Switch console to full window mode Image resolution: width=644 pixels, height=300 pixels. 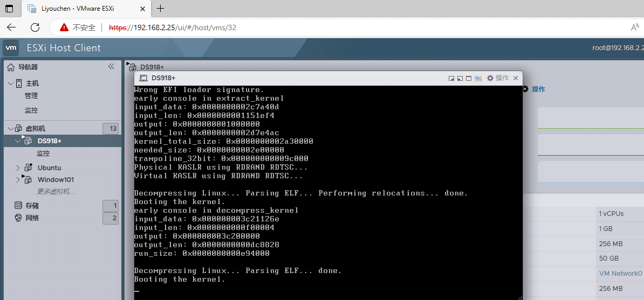pyautogui.click(x=469, y=78)
